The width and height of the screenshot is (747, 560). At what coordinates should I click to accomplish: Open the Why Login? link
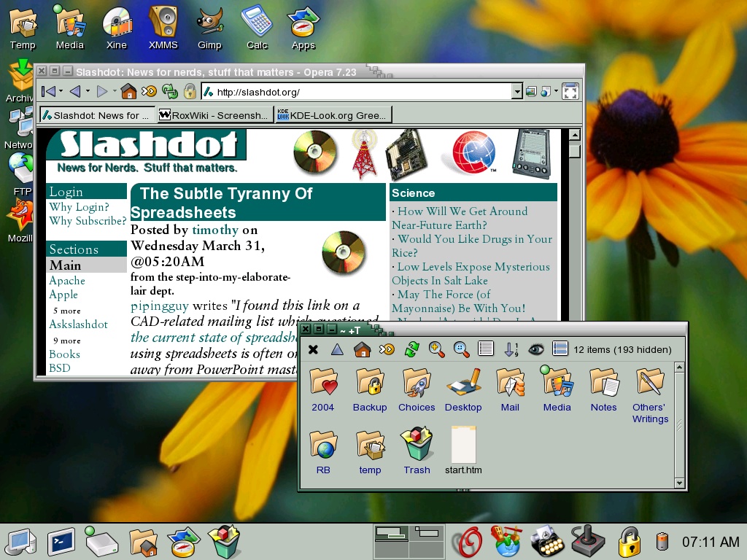point(79,206)
